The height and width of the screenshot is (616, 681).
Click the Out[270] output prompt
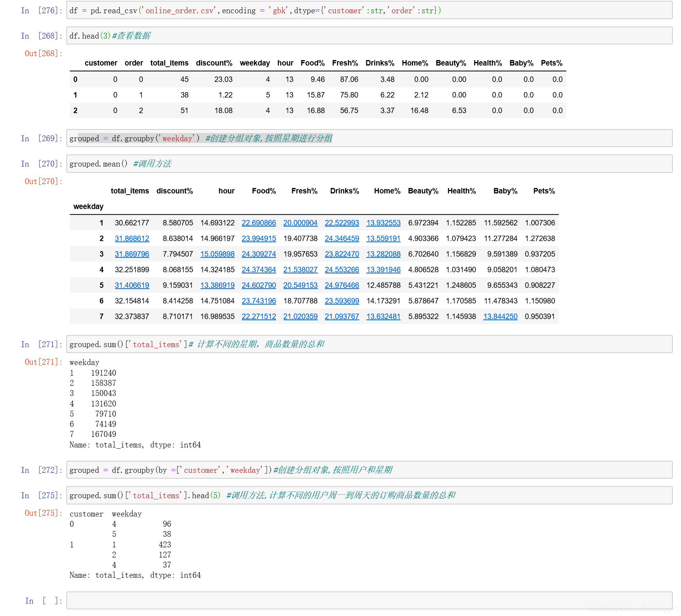[x=44, y=181]
